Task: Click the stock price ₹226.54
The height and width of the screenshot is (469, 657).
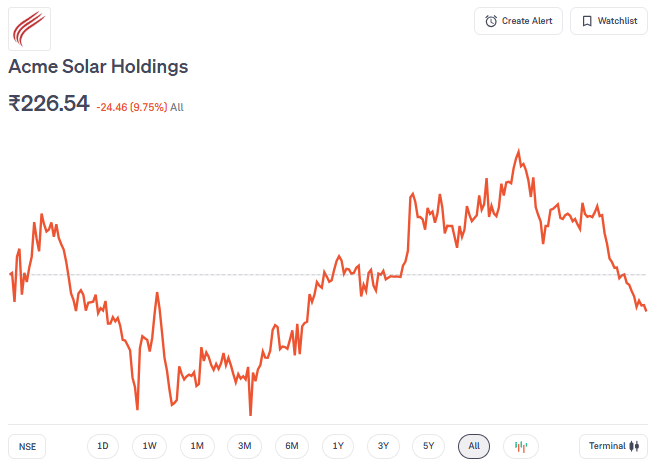Action: point(49,104)
